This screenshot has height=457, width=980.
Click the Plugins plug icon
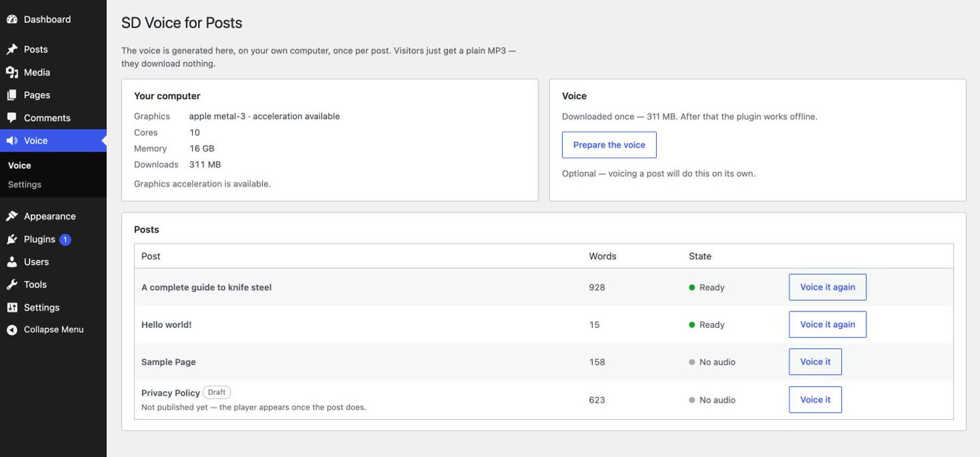click(12, 239)
